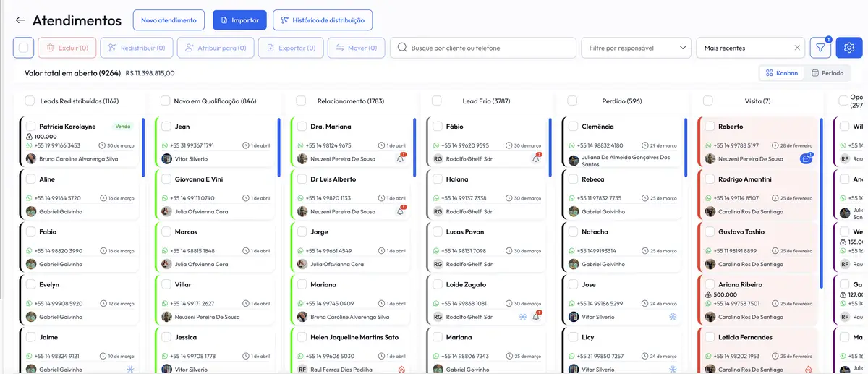Screen dimensions: 868x374
Task: Click the snowflake icon on Jose card
Action: [671, 317]
